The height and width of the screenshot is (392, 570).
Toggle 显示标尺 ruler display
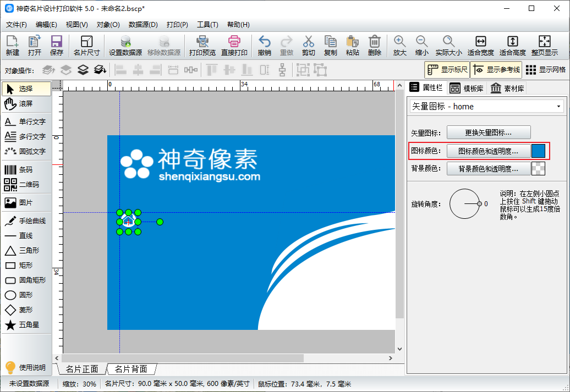(447, 70)
